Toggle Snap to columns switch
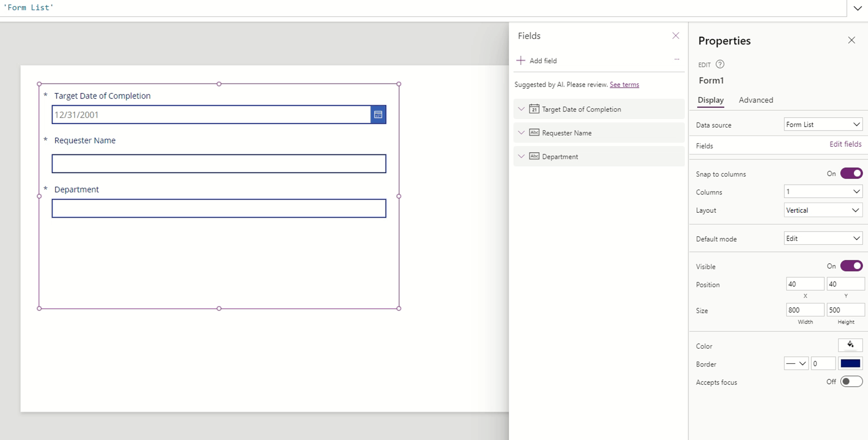The width and height of the screenshot is (868, 440). [852, 173]
